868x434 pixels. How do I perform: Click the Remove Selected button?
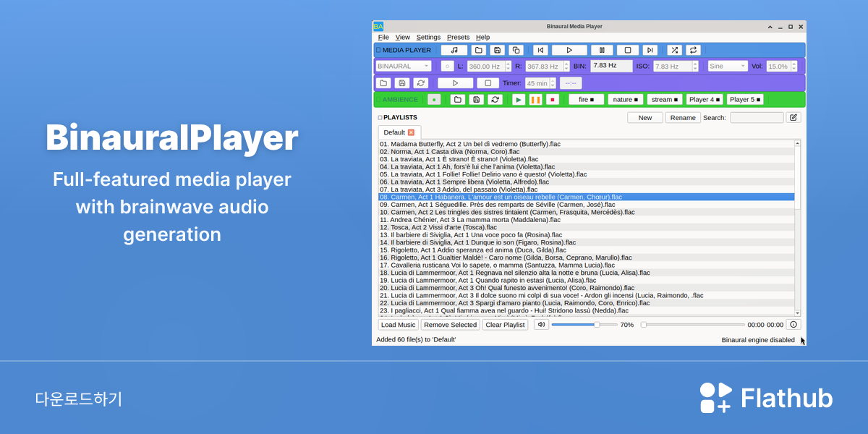point(451,325)
